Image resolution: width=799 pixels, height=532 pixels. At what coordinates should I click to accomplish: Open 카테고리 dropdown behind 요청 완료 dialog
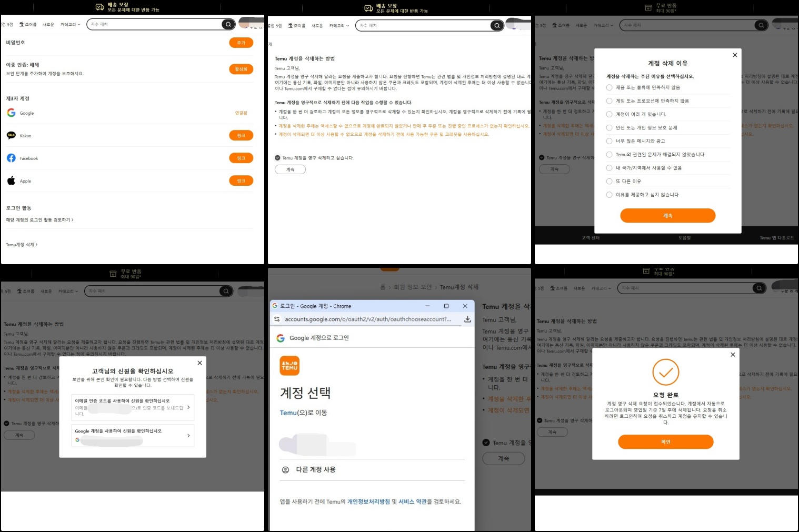pos(601,288)
